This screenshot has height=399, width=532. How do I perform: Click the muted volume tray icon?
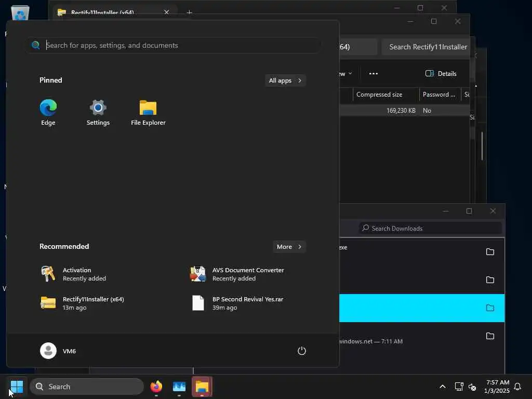tap(472, 387)
